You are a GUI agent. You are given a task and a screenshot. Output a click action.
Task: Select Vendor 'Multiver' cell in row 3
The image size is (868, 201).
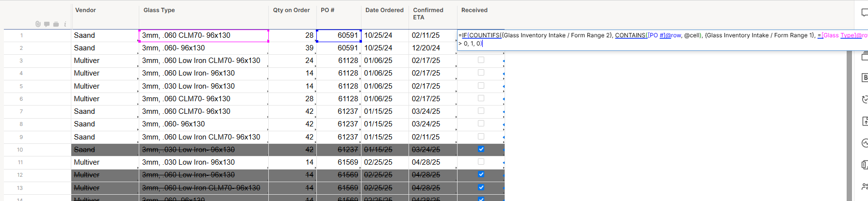click(105, 61)
